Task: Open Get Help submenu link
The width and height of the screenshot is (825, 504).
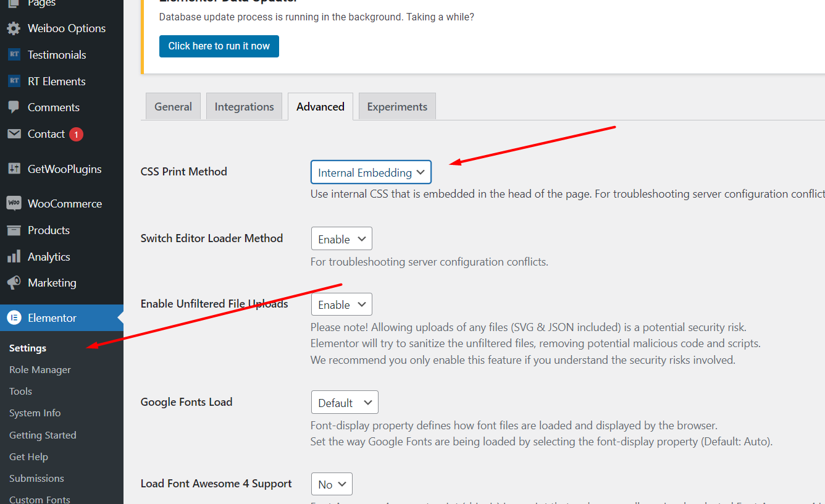Action: [28, 457]
